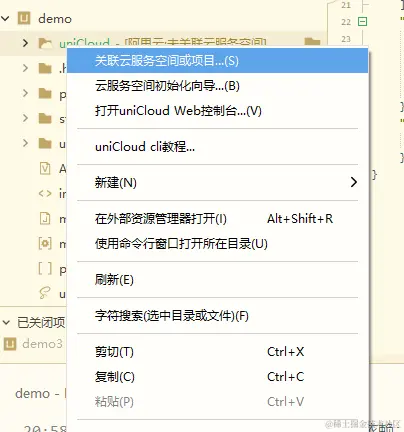Click the HTML file icon beside in
This screenshot has width=404, height=432.
click(45, 193)
